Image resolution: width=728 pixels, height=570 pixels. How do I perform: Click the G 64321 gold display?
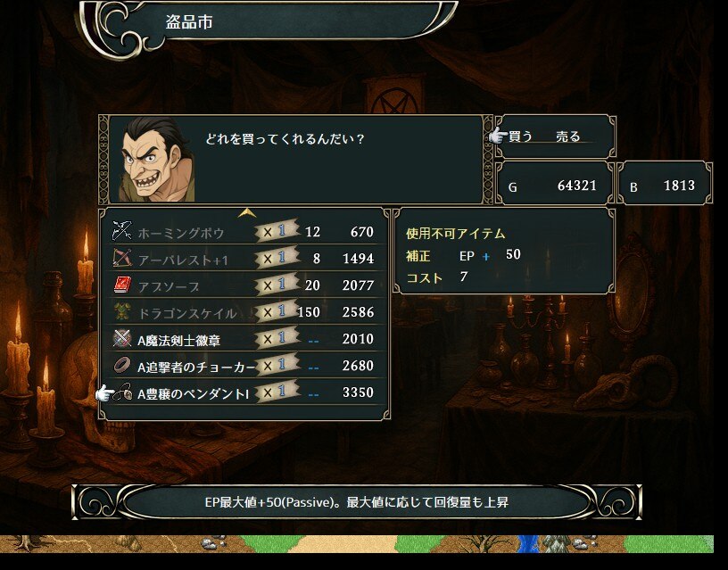(x=555, y=183)
